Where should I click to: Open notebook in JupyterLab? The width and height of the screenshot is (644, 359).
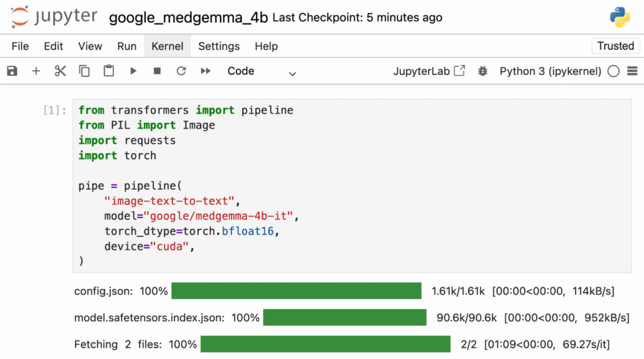click(x=429, y=71)
